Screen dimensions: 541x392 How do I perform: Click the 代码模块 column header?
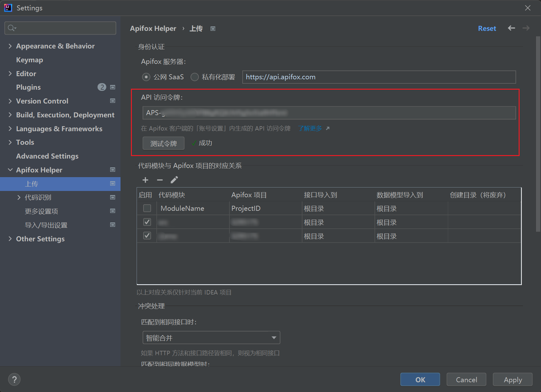point(172,195)
